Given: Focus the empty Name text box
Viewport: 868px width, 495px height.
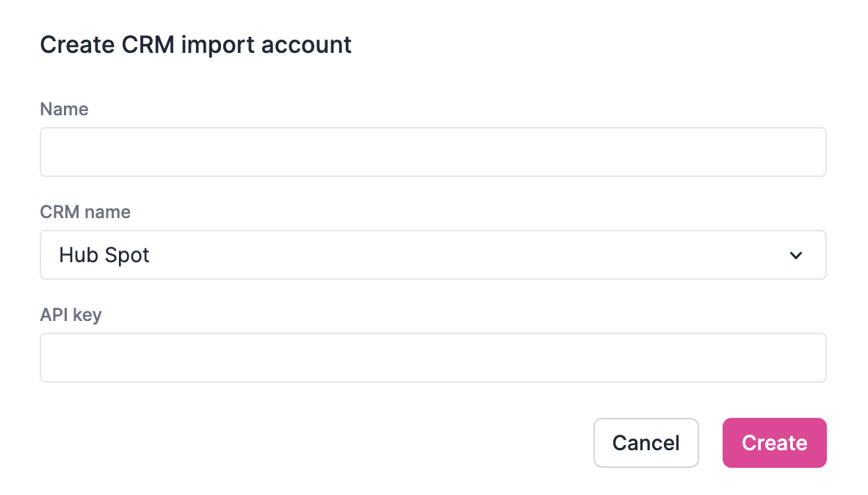Looking at the screenshot, I should pos(433,151).
